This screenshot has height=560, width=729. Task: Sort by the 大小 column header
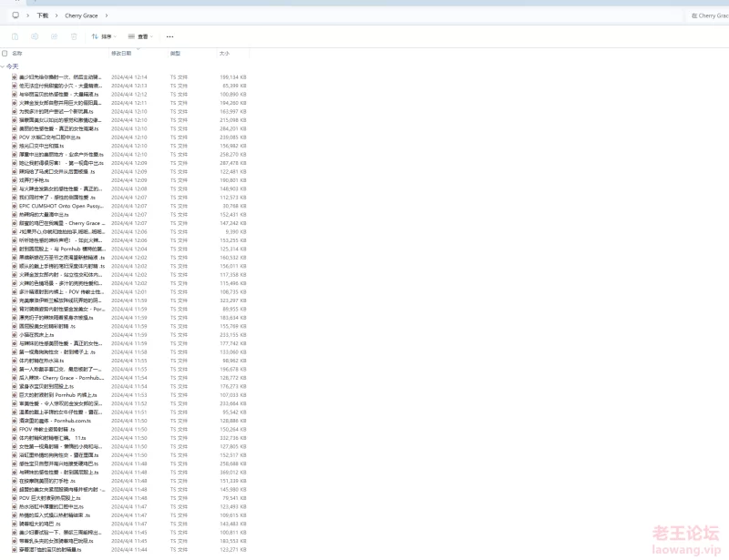coord(223,54)
